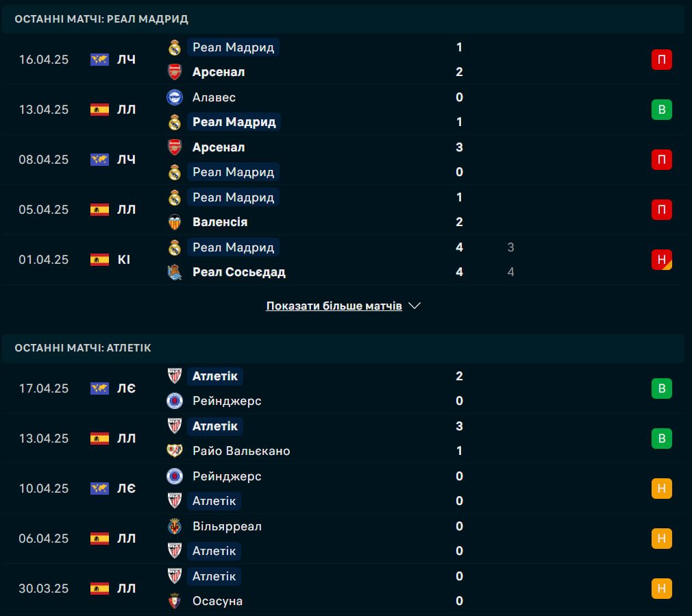Click Rayo Vallecano crest icon
692x616 pixels.
pyautogui.click(x=175, y=451)
